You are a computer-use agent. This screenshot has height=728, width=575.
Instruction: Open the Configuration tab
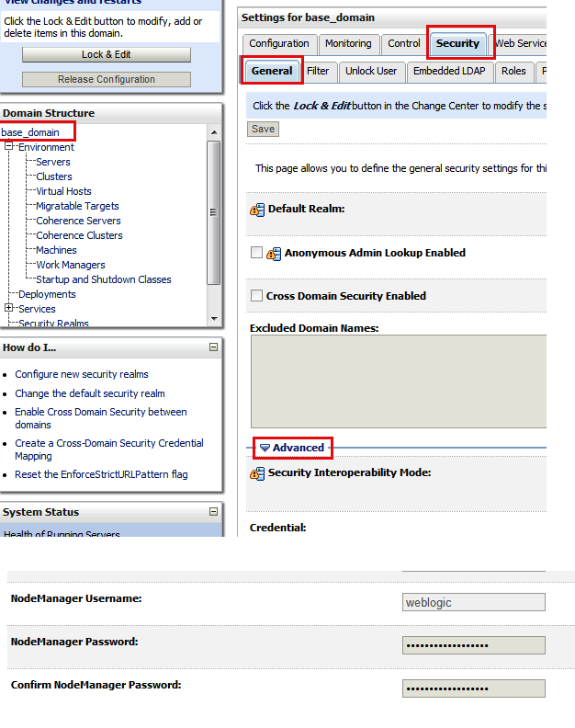point(279,43)
